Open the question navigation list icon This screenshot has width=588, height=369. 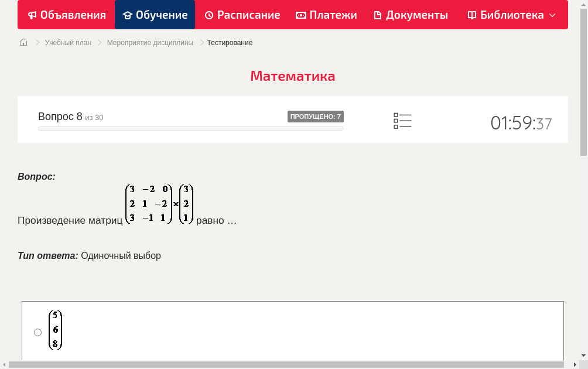pos(402,120)
